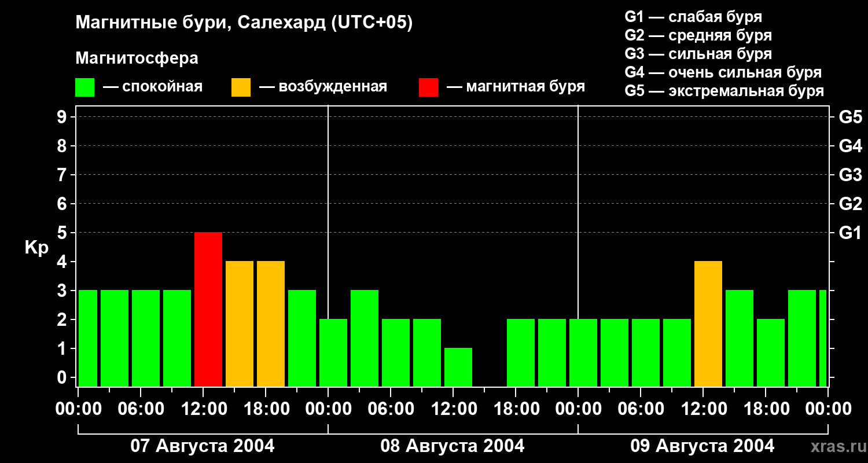Click the right-axis 'G3' level label
This screenshot has height=463, width=868.
850,175
